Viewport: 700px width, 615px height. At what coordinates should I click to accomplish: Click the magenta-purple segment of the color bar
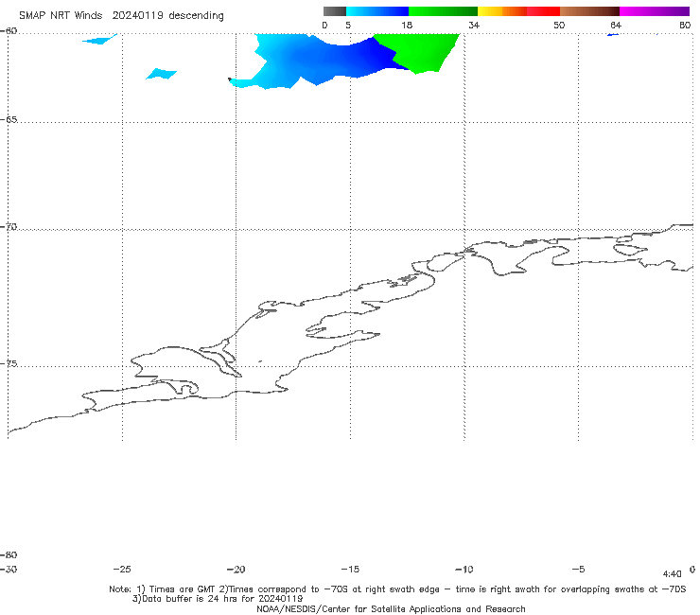[655, 11]
